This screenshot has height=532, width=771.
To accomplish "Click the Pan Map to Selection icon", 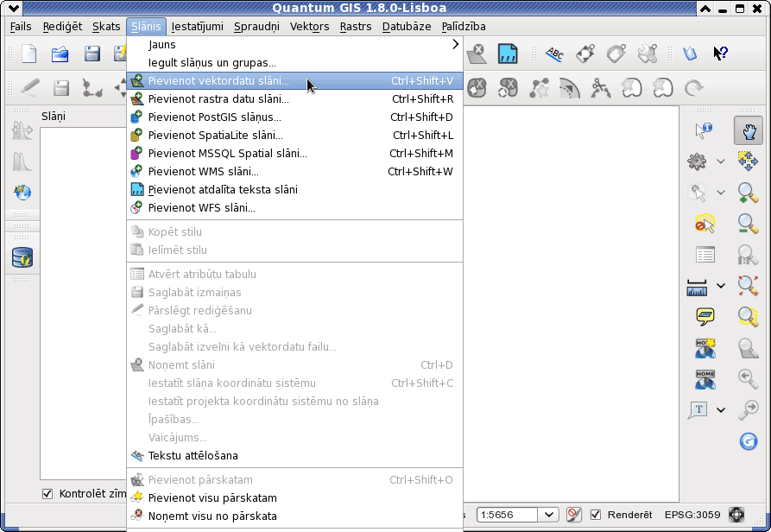I will click(x=748, y=161).
